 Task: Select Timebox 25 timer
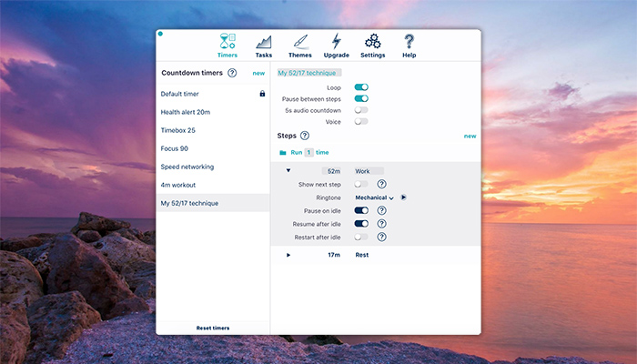point(213,130)
